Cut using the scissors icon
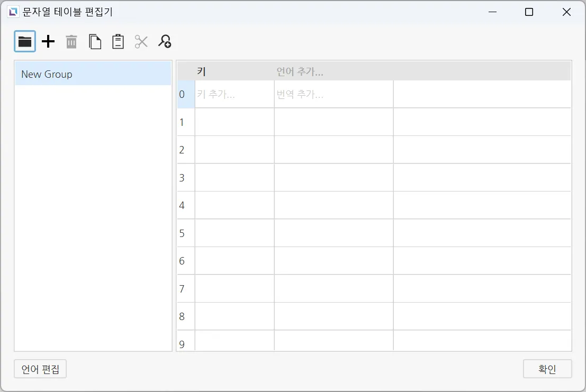Viewport: 586px width, 392px height. click(x=141, y=42)
